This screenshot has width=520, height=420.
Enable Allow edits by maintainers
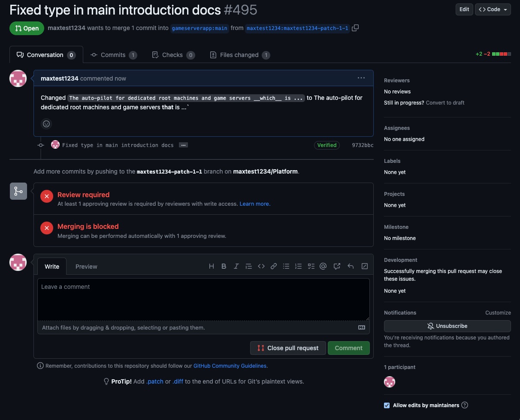coord(387,405)
